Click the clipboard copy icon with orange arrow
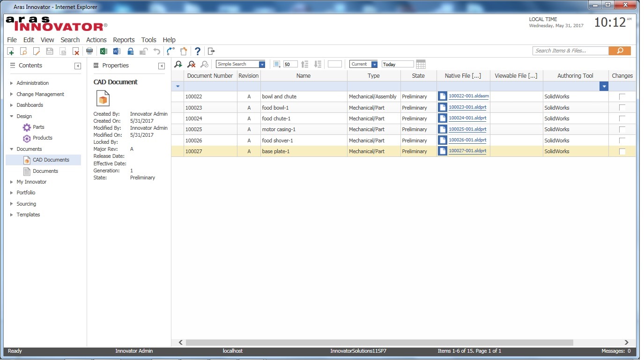Viewport: 644px width, 363px height. [x=184, y=51]
